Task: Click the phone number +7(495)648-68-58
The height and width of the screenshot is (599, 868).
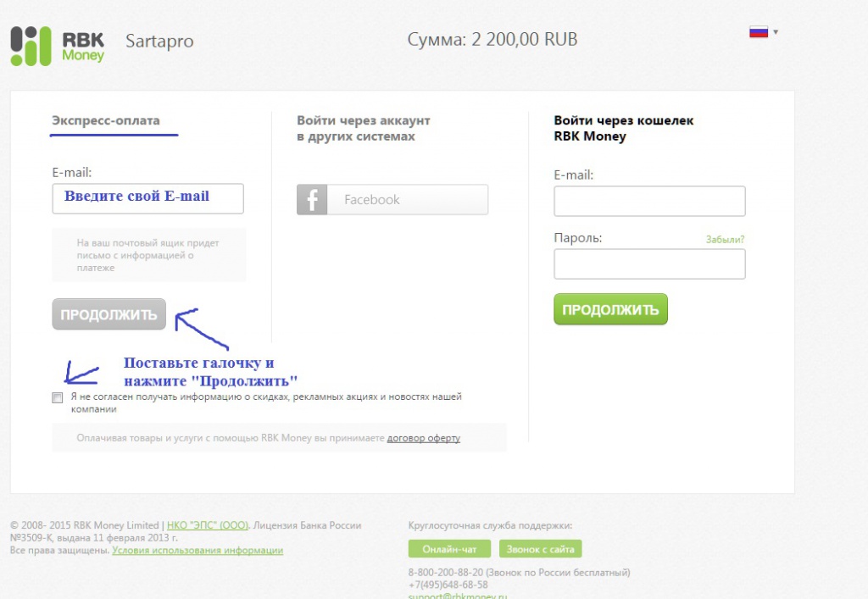Action: pos(448,585)
